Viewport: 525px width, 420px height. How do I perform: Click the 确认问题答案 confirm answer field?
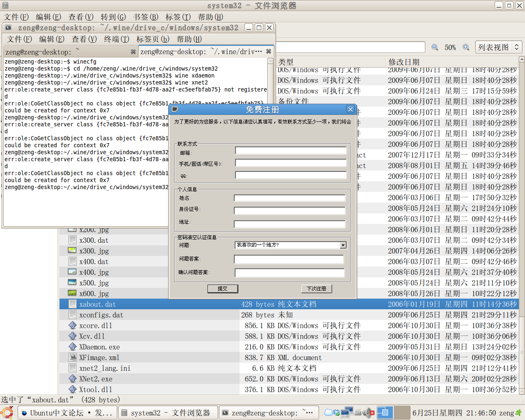pos(290,273)
